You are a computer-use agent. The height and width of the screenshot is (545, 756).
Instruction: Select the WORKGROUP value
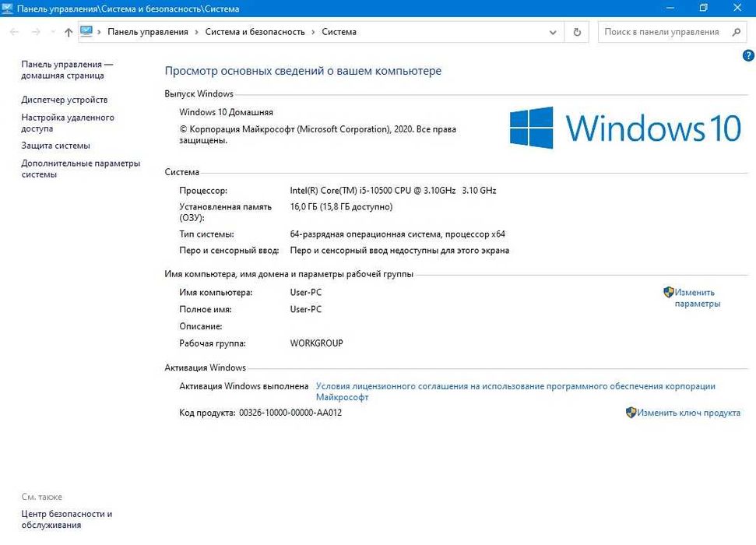tap(316, 343)
